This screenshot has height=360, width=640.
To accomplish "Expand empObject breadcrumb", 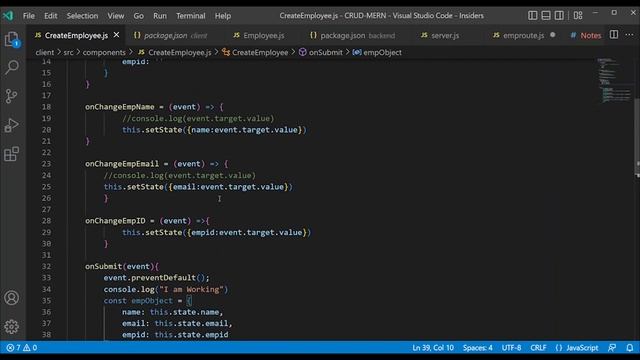I will click(x=377, y=52).
